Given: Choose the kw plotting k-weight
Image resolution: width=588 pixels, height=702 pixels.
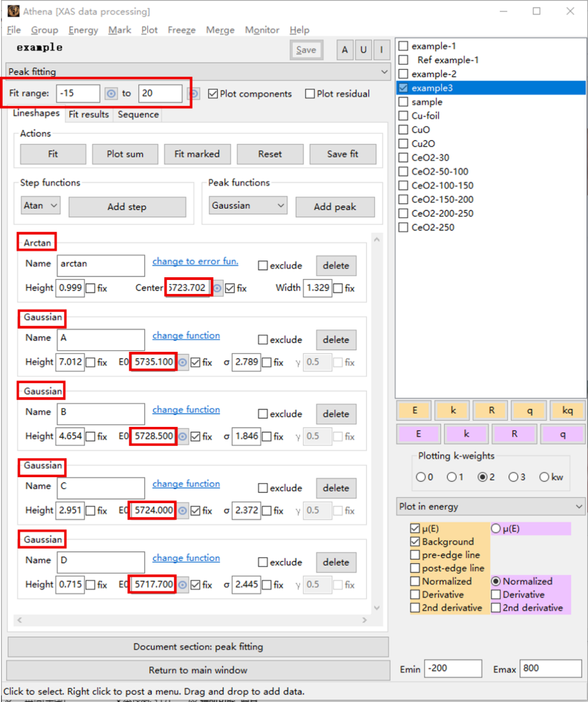Looking at the screenshot, I should (544, 477).
